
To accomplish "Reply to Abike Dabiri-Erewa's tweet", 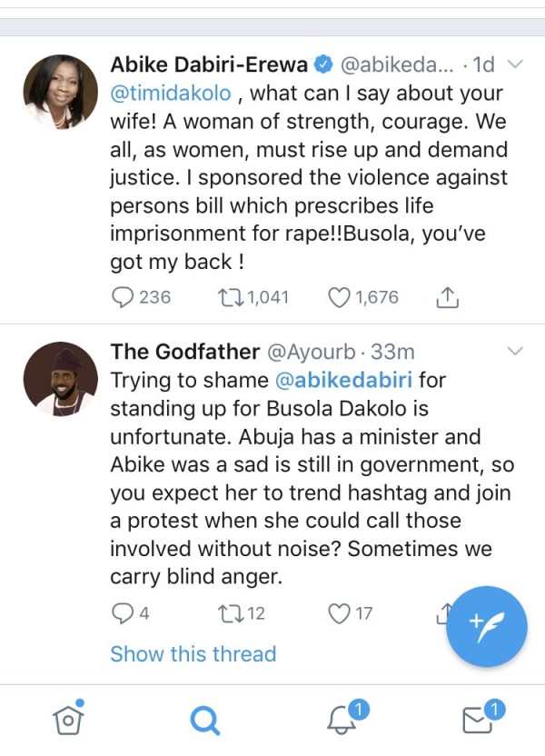I will (124, 297).
